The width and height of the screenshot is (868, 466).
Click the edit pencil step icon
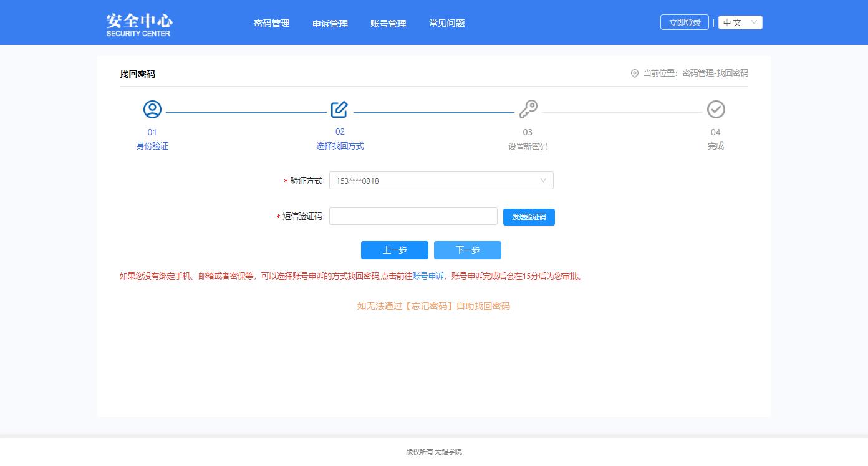[x=339, y=110]
